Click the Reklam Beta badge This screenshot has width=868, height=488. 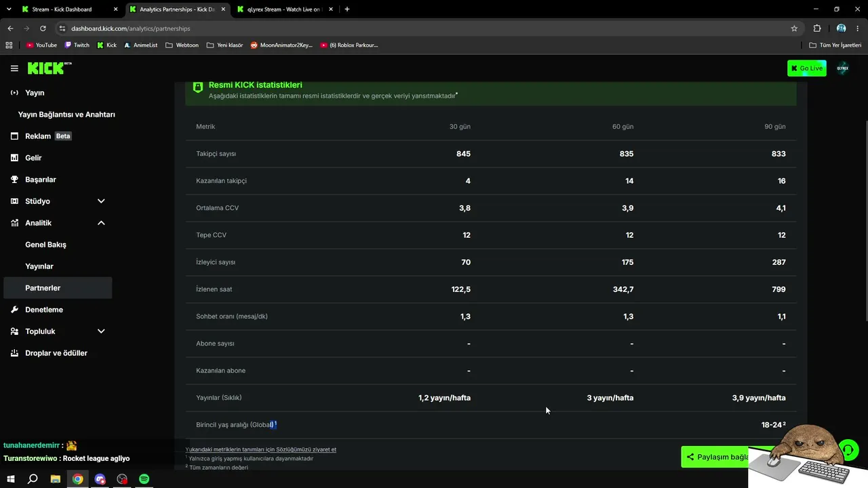63,136
